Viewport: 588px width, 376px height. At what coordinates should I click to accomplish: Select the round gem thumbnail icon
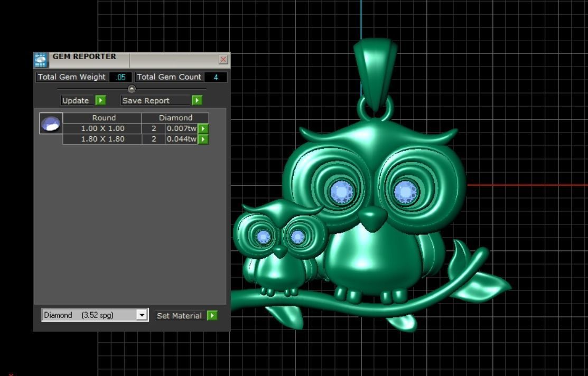click(x=51, y=124)
